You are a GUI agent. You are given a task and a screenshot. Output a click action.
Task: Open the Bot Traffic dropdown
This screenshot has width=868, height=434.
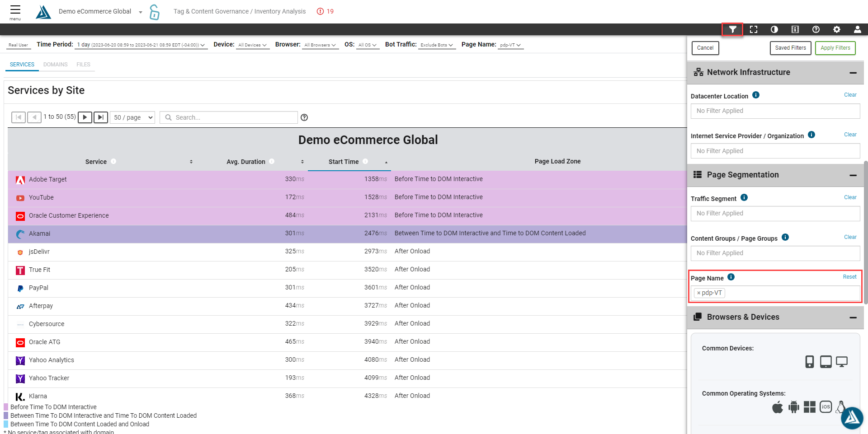coord(437,45)
